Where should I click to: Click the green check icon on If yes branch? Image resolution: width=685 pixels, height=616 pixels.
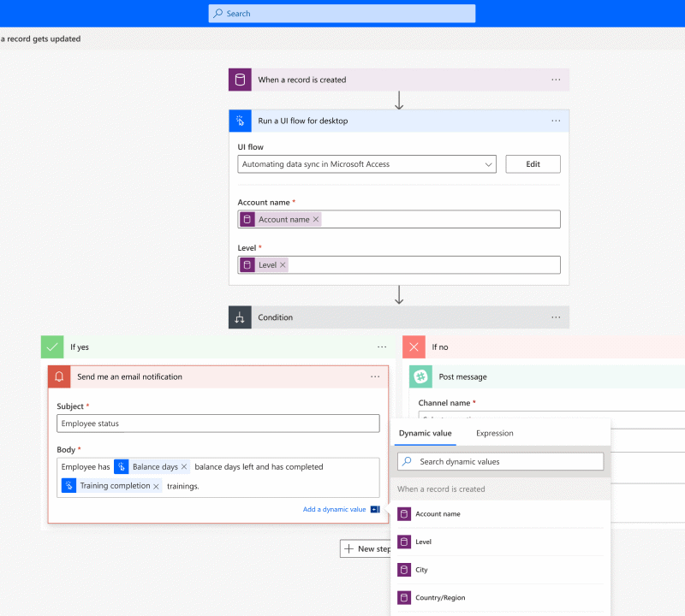point(52,346)
